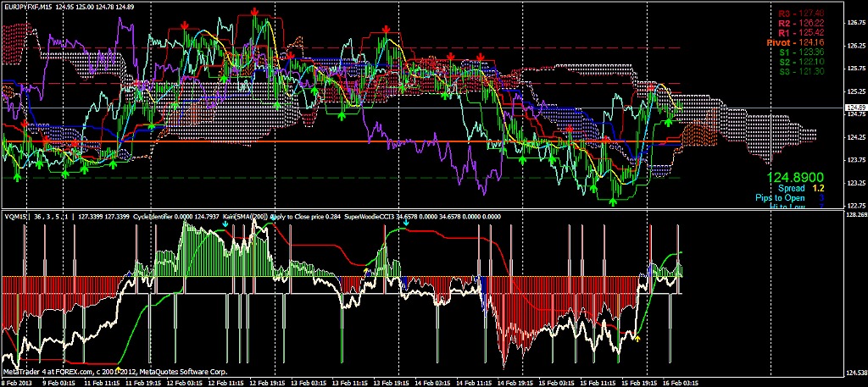Select the VQM15 indicator label

pyautogui.click(x=17, y=216)
